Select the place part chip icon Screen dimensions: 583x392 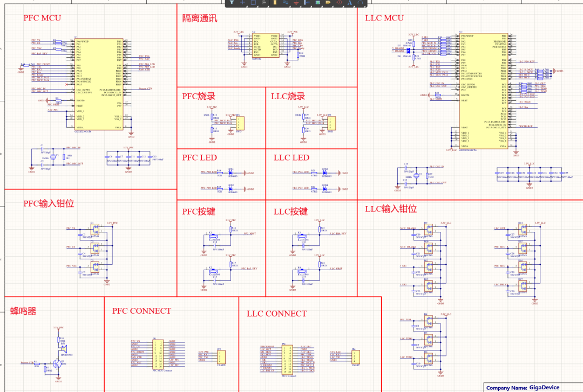point(275,3)
